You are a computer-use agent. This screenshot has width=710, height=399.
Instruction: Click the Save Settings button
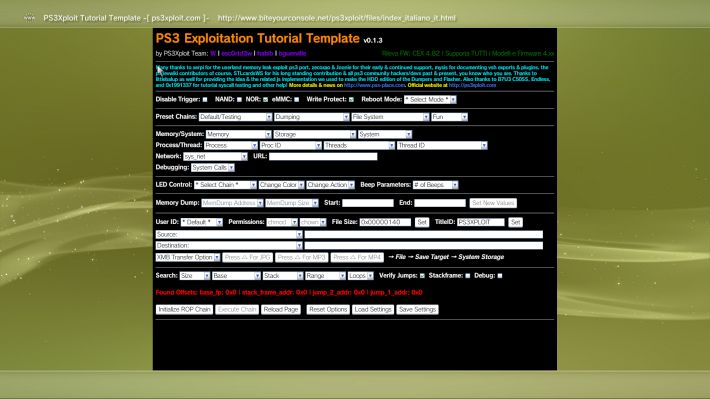[x=417, y=309]
